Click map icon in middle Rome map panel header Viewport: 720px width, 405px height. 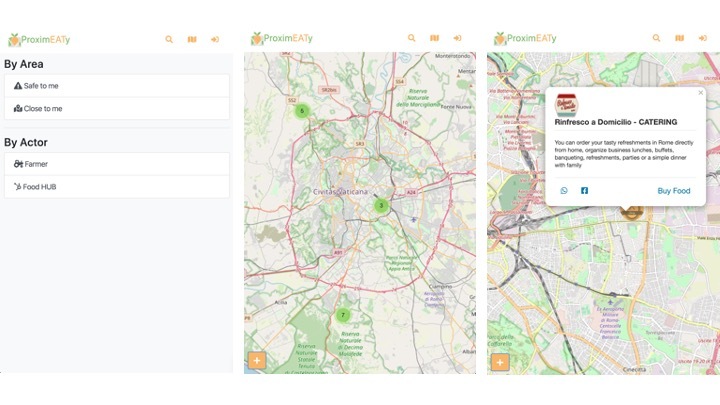434,38
